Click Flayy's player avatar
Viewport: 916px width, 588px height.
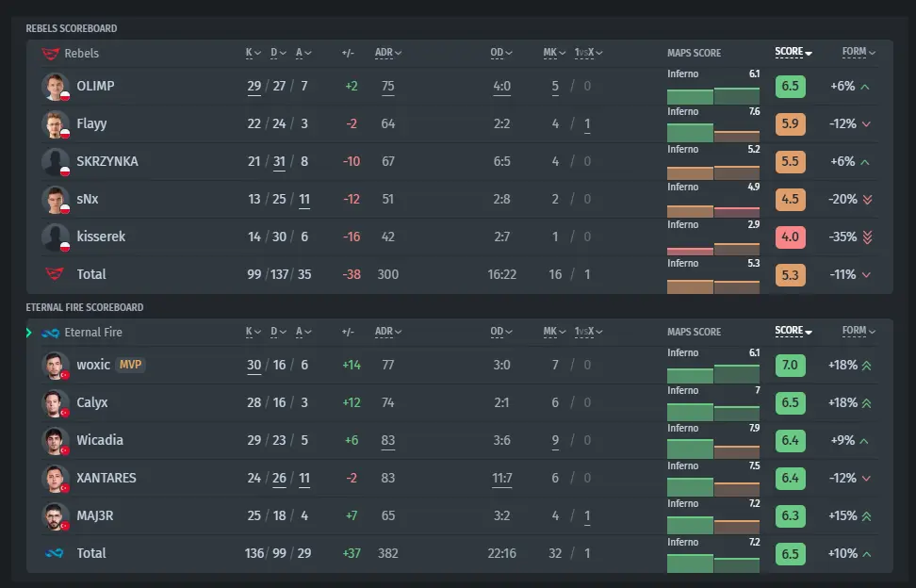pyautogui.click(x=56, y=123)
